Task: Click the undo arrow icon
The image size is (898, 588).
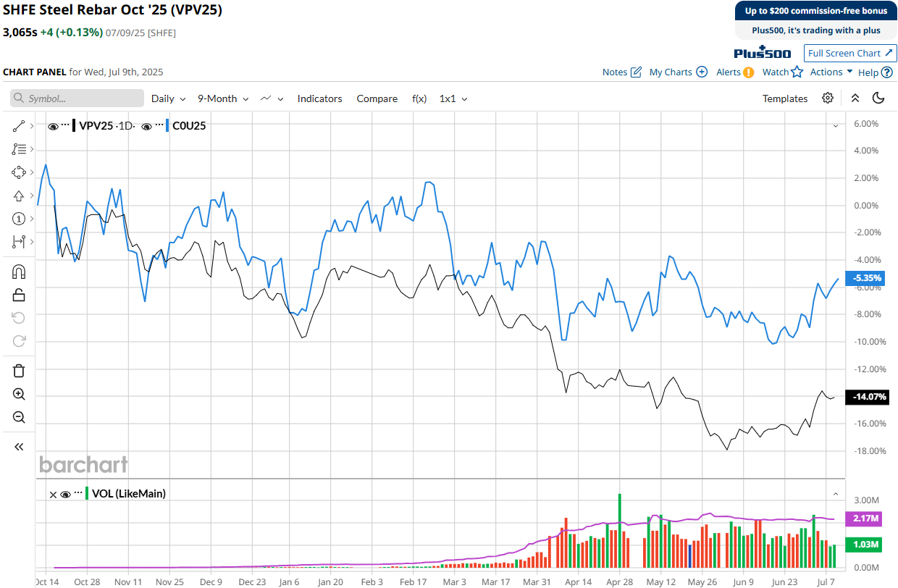Action: [x=19, y=318]
